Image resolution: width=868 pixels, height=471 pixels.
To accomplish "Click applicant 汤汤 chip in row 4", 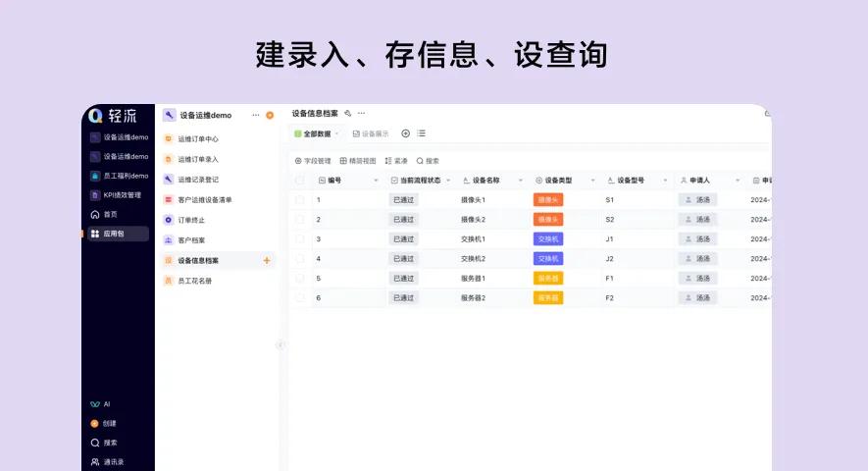I will [x=698, y=259].
